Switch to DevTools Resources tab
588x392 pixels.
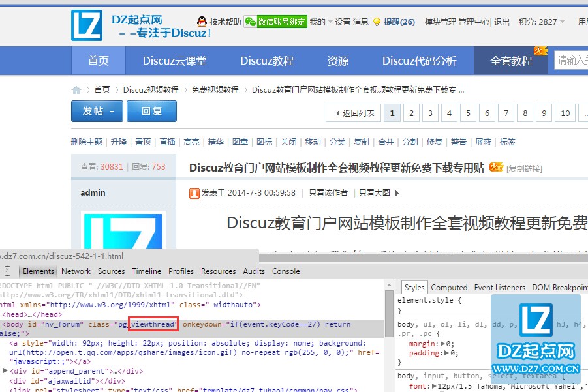[x=218, y=271]
